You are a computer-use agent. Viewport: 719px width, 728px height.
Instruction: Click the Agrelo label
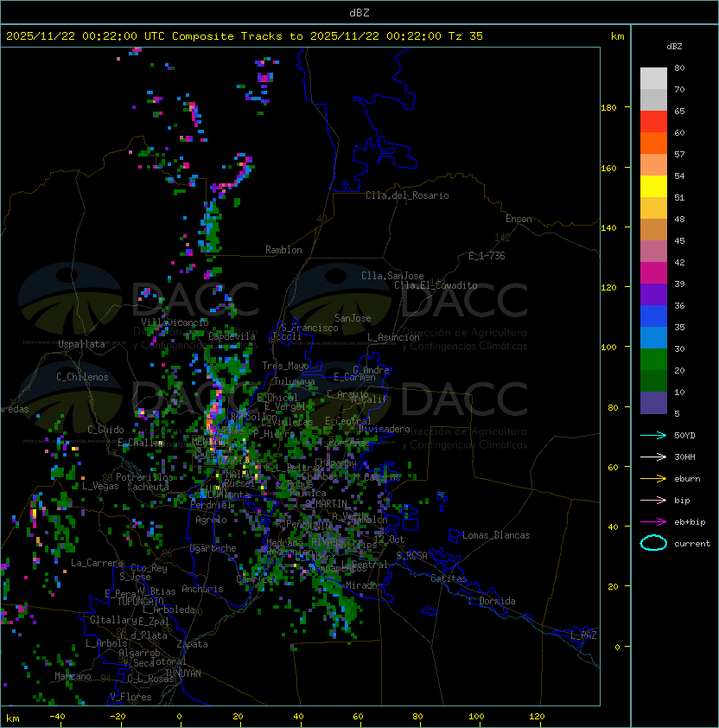(x=211, y=520)
